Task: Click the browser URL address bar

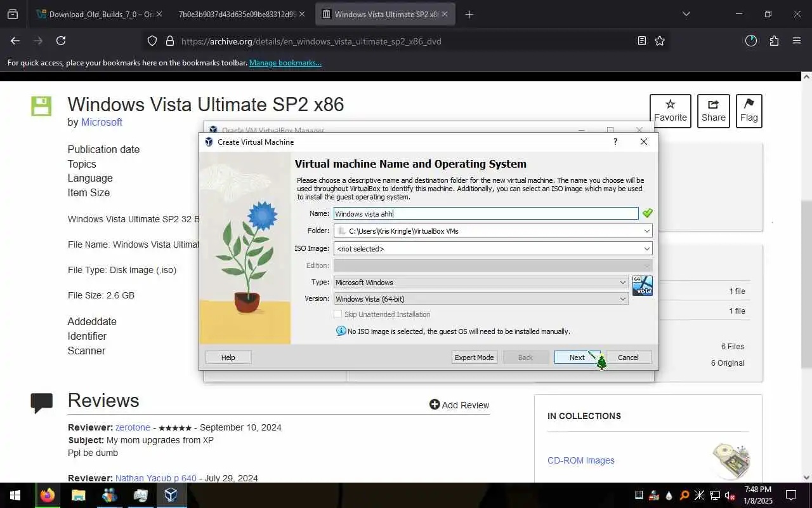Action: (x=406, y=41)
